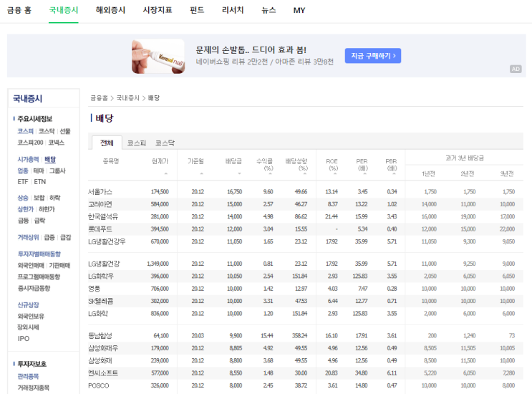Open stock LG화학우 in table
The height and width of the screenshot is (394, 532).
[x=101, y=277]
